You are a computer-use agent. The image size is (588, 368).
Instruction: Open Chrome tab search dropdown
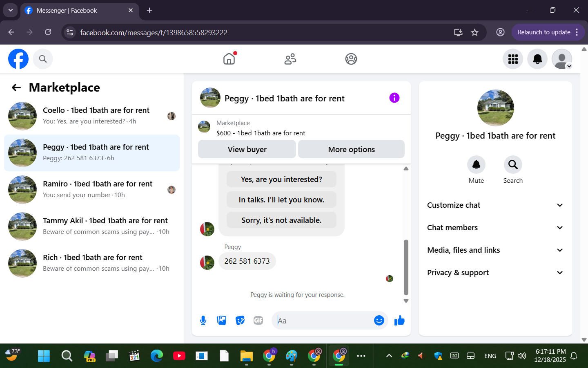click(10, 10)
